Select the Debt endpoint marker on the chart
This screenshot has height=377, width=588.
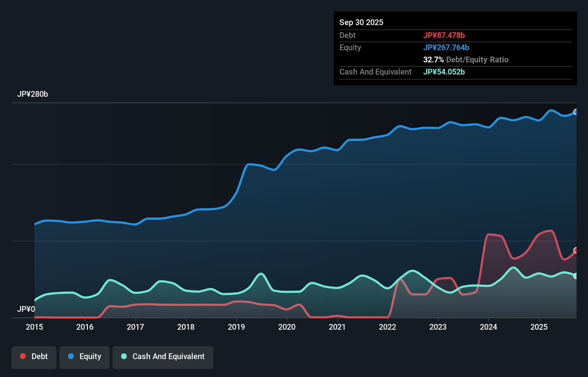coord(576,250)
